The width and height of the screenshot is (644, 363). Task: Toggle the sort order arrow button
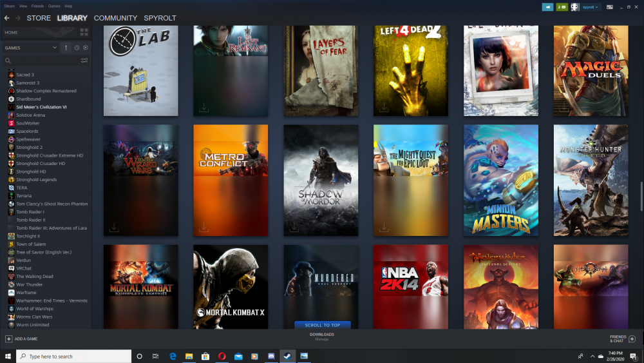tap(66, 48)
